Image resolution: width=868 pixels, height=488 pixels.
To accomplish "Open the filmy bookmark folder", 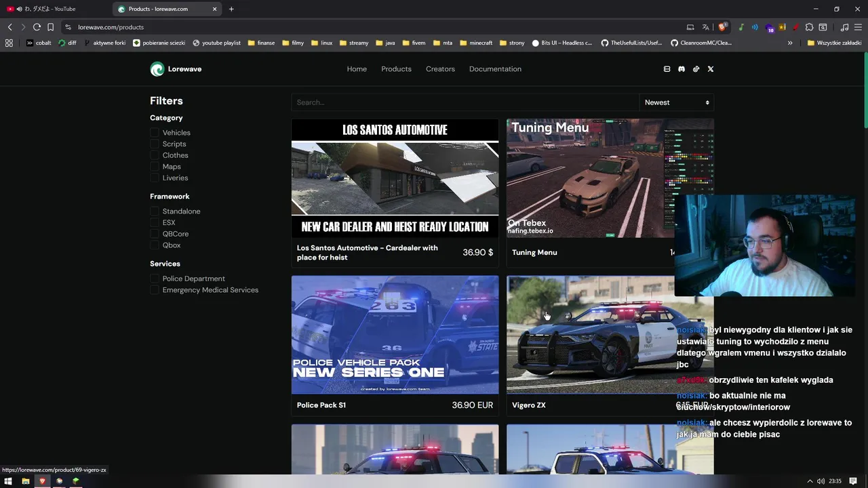I will [x=293, y=43].
